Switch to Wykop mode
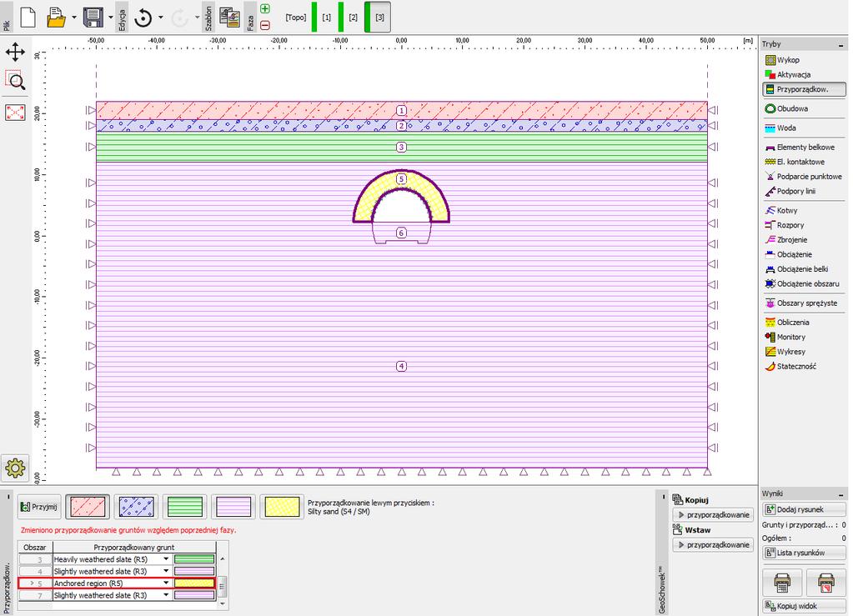Viewport: 853px width, 616px height. pyautogui.click(x=789, y=60)
